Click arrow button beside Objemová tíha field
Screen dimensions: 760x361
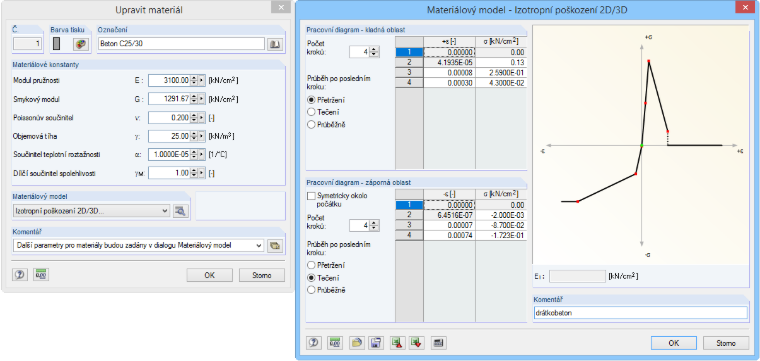point(202,136)
